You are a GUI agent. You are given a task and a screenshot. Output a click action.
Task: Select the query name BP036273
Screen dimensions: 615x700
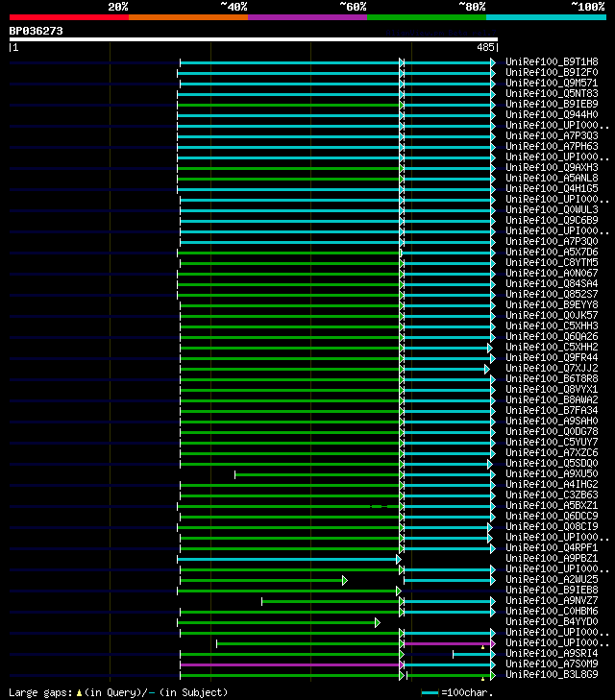click(37, 31)
